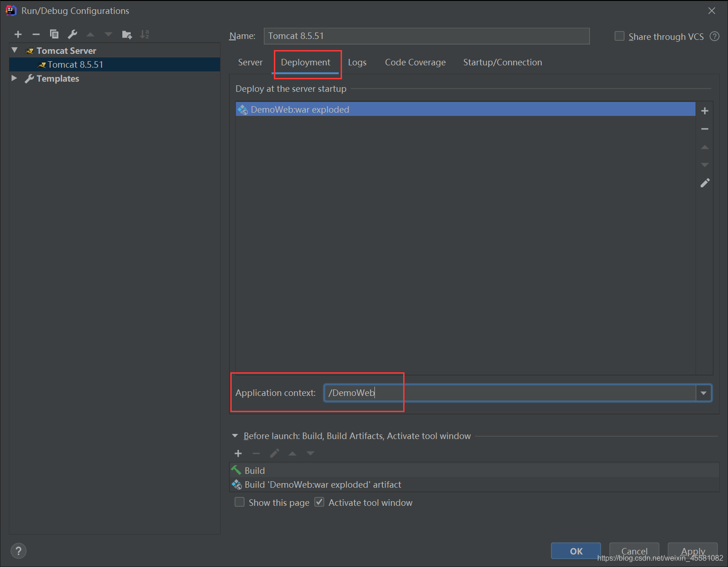Expand Templates tree node
Screen dimensions: 728x567
click(x=14, y=78)
